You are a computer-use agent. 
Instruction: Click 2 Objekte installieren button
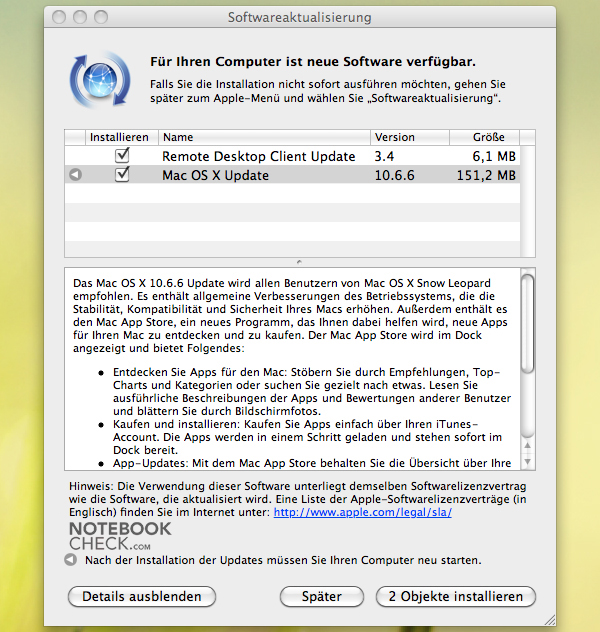[x=456, y=597]
